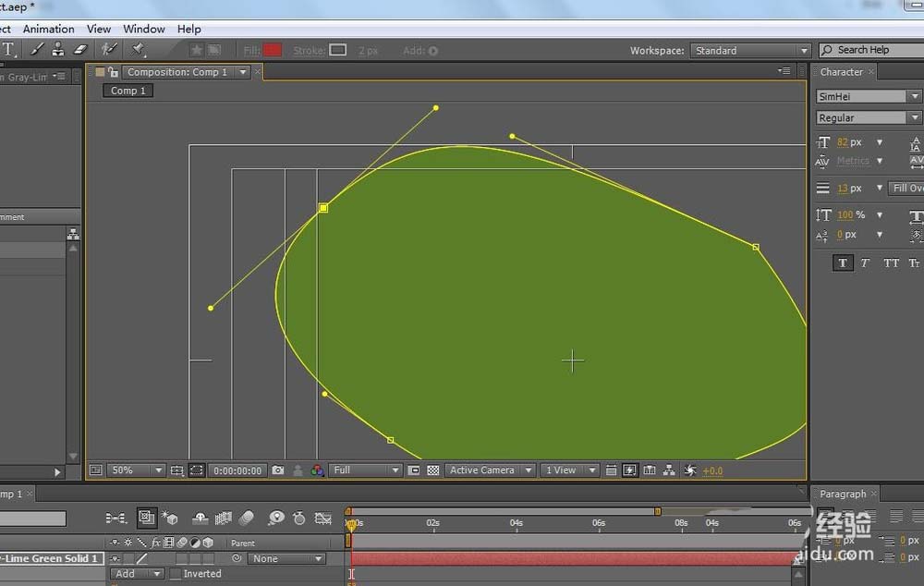924x586 pixels.
Task: Toggle the viewer lock icon
Action: [113, 72]
